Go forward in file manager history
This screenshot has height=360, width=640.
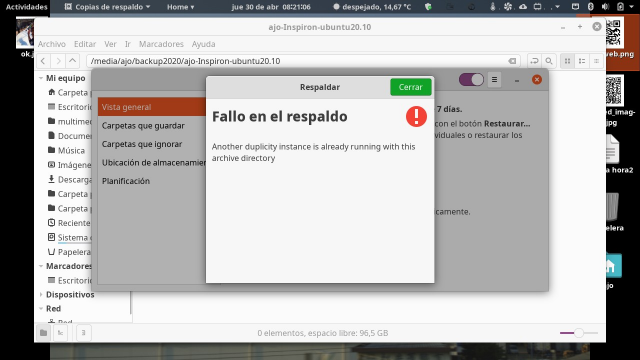click(x=58, y=61)
